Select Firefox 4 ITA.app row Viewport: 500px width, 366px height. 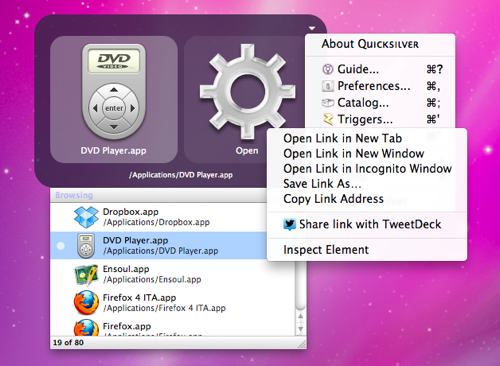(173, 303)
